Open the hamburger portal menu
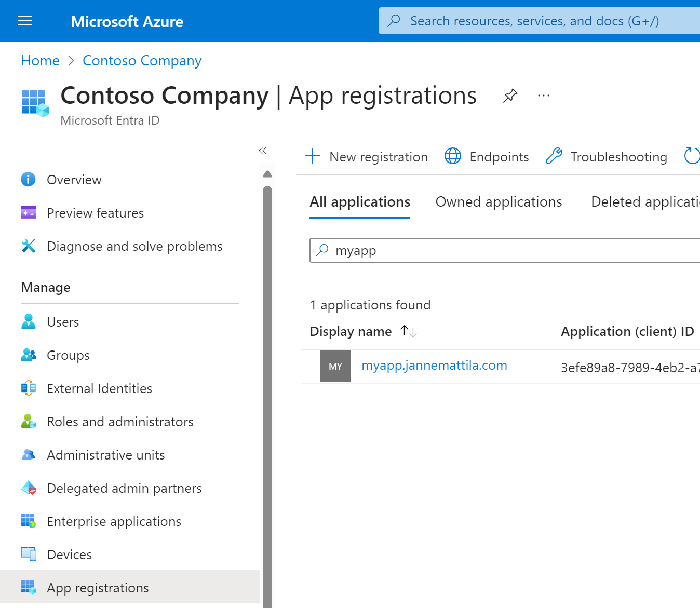 (x=25, y=21)
